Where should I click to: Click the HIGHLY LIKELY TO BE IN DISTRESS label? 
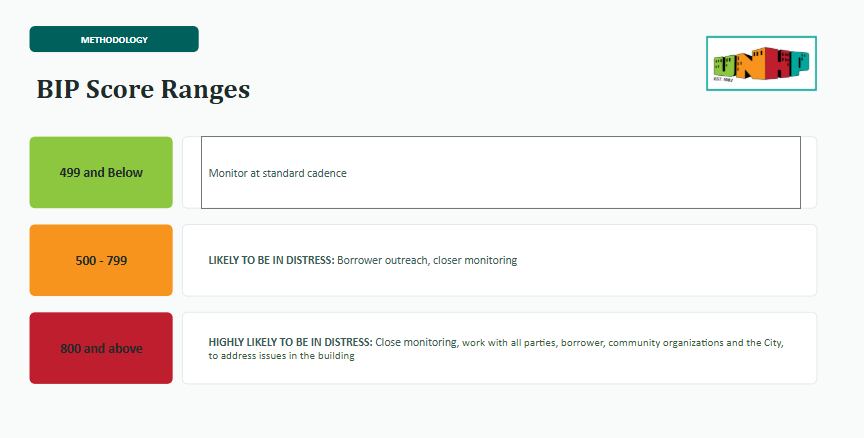[x=290, y=342]
